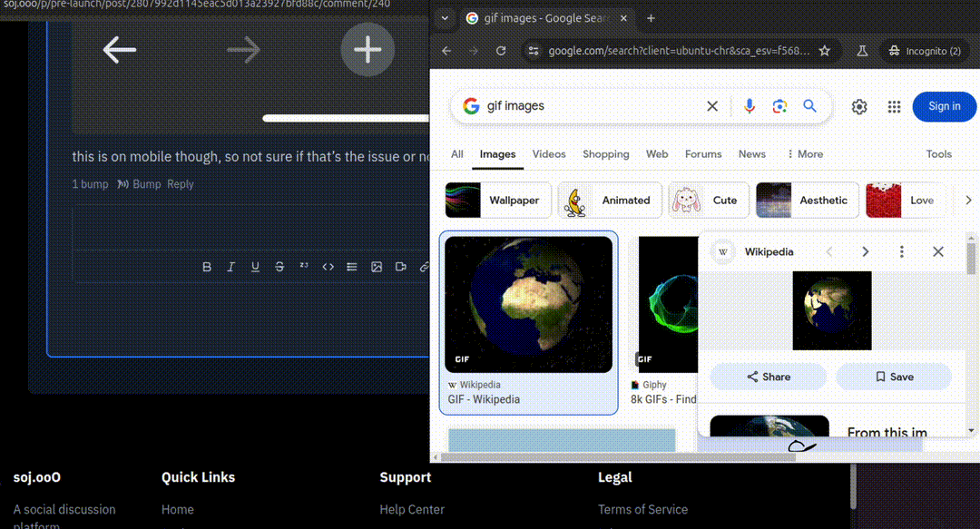This screenshot has height=529, width=980.
Task: Filter by Wallpaper chip
Action: (498, 201)
